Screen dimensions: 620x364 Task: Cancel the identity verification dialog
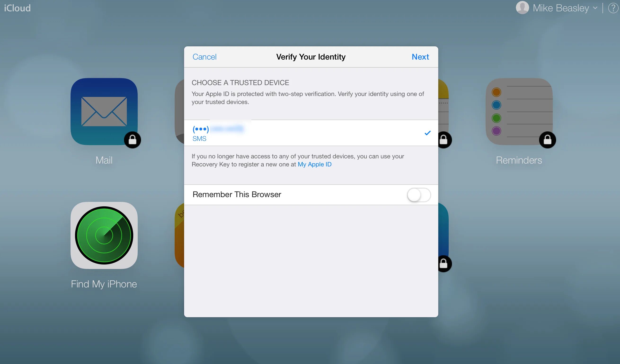click(x=204, y=57)
